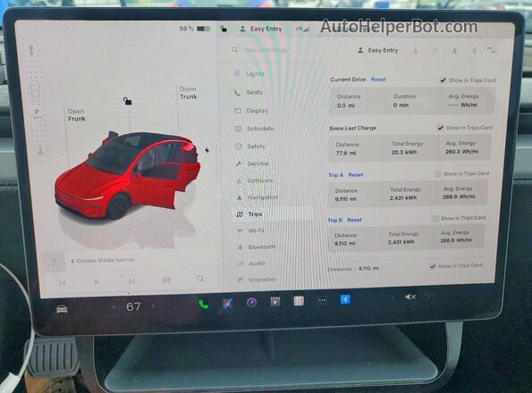This screenshot has height=393, width=532.
Task: Open the Audio settings menu
Action: click(x=252, y=263)
